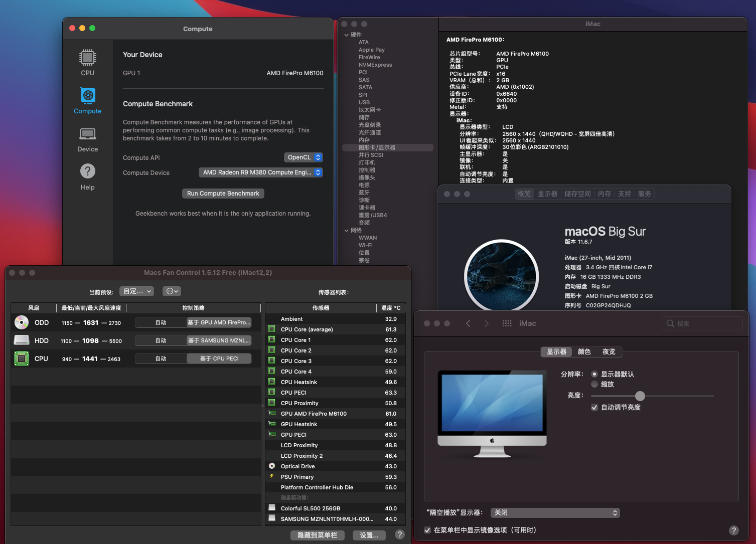
Task: Switch to the 颜色 tab
Action: coord(584,351)
